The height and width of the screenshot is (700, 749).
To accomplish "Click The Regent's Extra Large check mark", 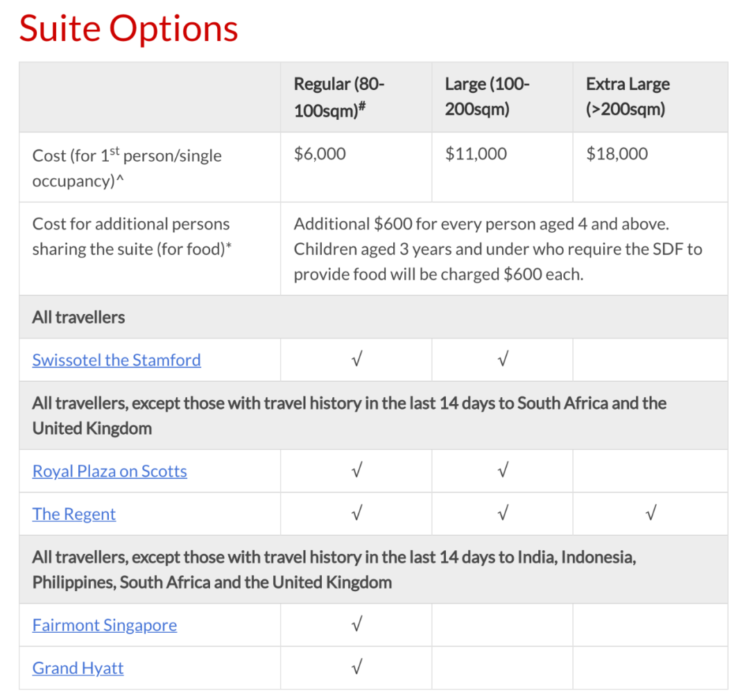I will click(x=650, y=514).
